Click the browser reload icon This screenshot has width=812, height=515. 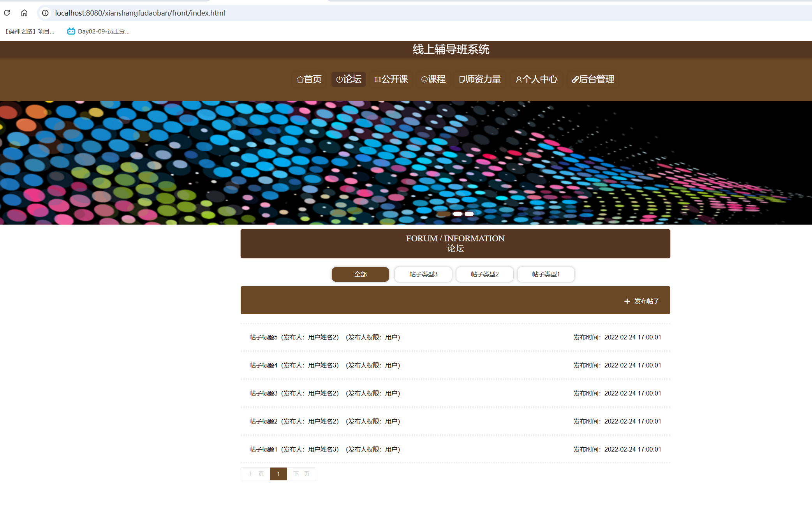coord(7,13)
